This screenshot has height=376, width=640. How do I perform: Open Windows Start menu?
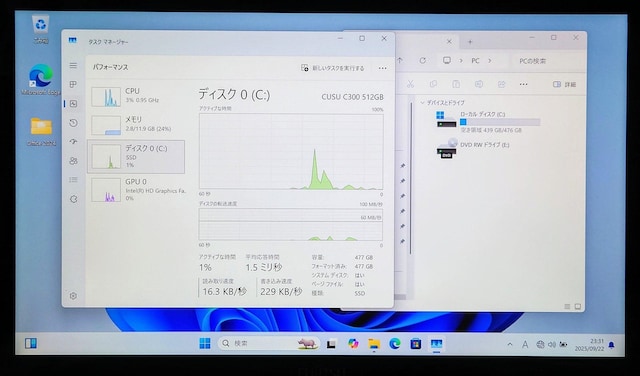pyautogui.click(x=205, y=343)
